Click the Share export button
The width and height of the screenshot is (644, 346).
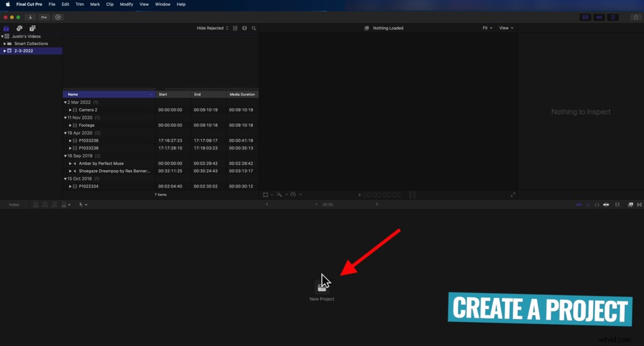point(636,17)
